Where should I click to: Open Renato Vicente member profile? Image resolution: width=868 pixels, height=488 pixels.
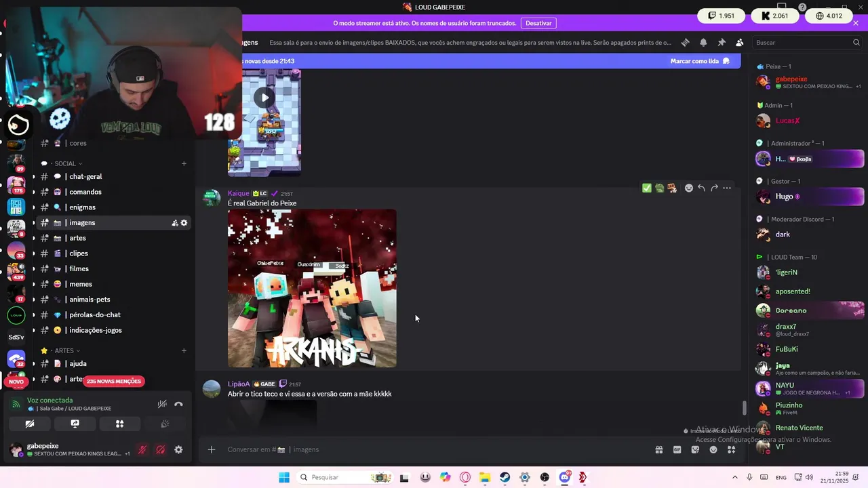tap(810, 428)
